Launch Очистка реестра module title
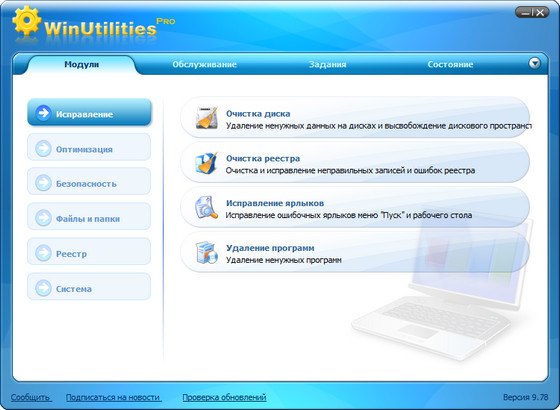 tap(263, 158)
